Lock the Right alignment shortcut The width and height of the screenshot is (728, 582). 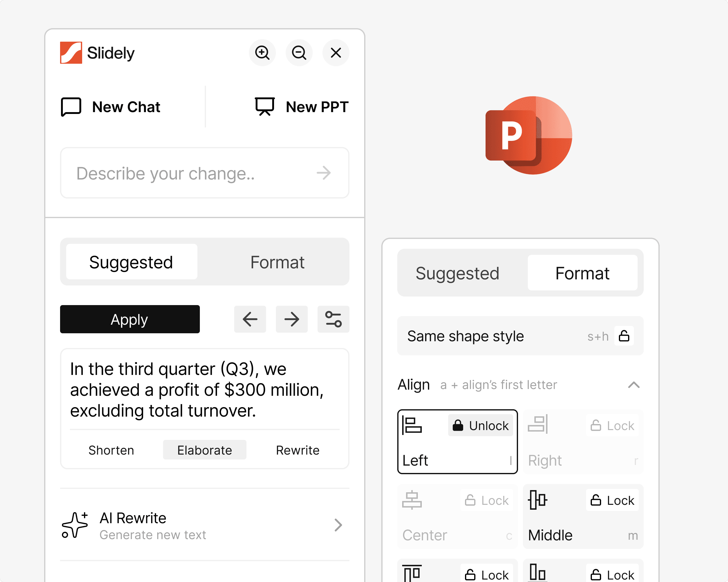point(612,425)
